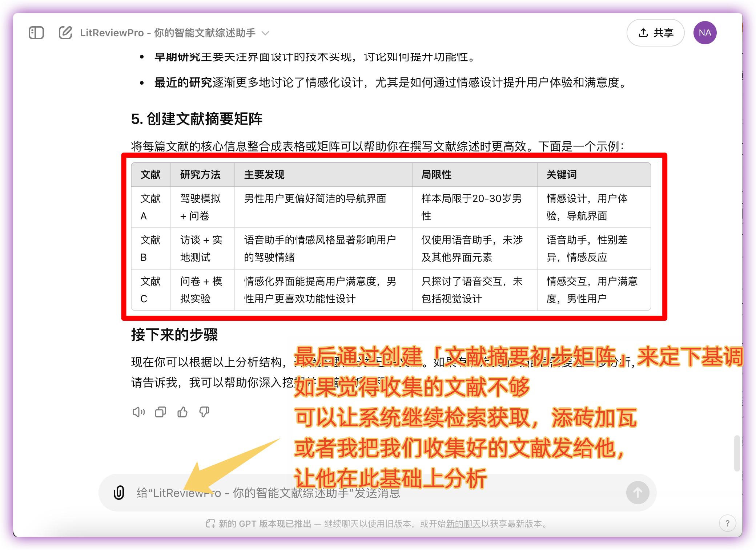The width and height of the screenshot is (756, 550).
Task: Click 情感设计，用户体验 keywords cell
Action: [594, 207]
